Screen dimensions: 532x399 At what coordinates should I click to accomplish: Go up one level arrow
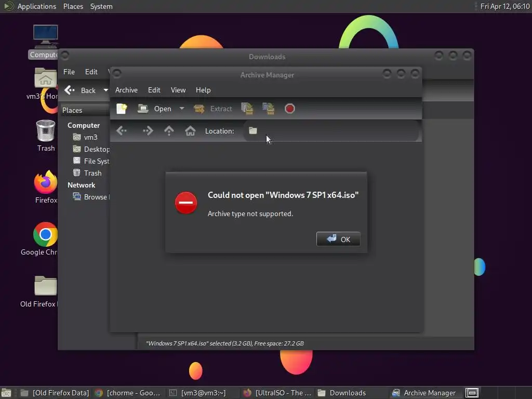click(169, 130)
